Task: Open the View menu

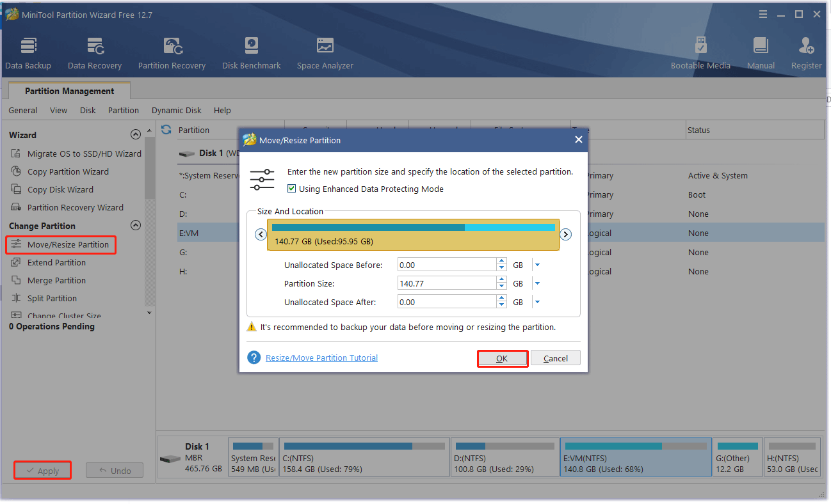Action: point(58,110)
